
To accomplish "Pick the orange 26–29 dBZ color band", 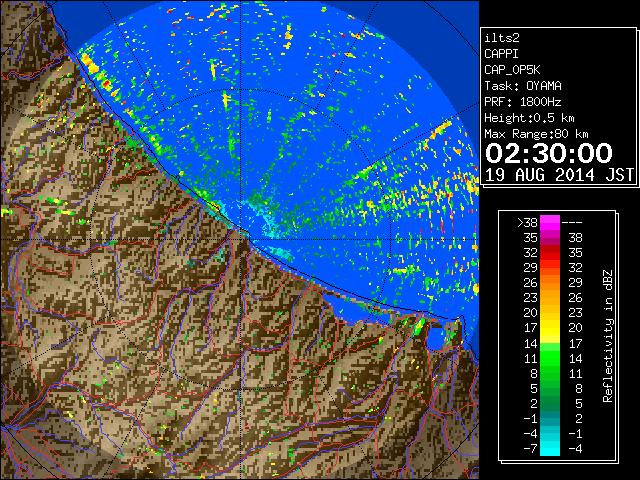I will click(550, 283).
